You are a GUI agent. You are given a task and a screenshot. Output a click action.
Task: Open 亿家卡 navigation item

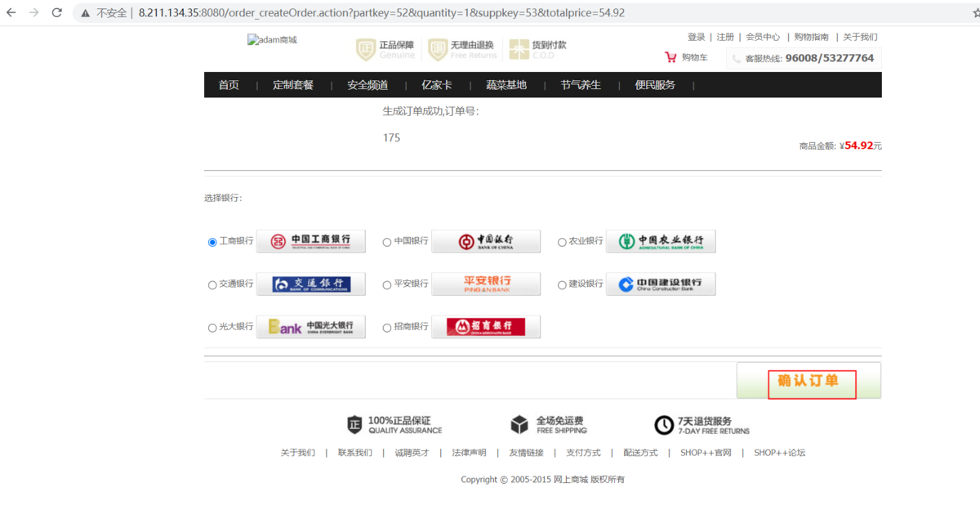click(x=436, y=85)
